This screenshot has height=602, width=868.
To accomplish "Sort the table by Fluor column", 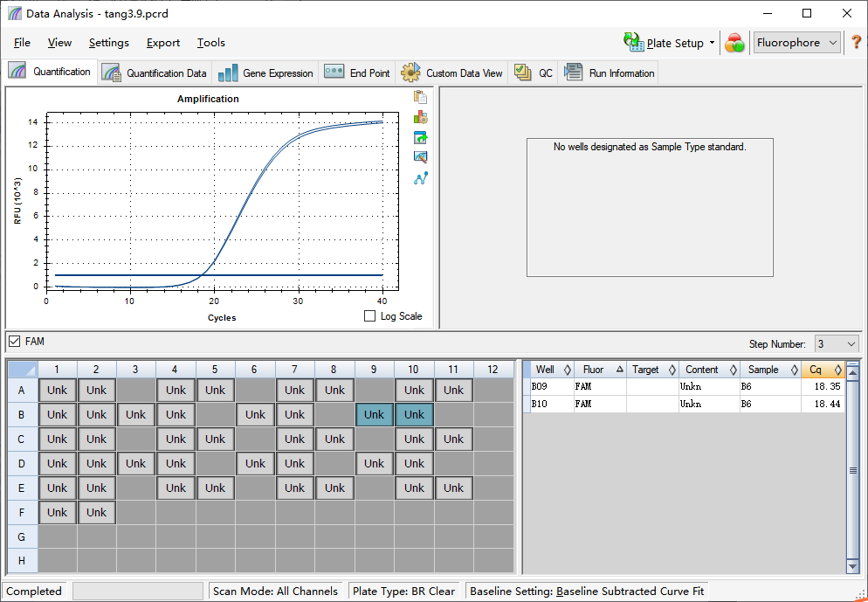I will point(600,370).
